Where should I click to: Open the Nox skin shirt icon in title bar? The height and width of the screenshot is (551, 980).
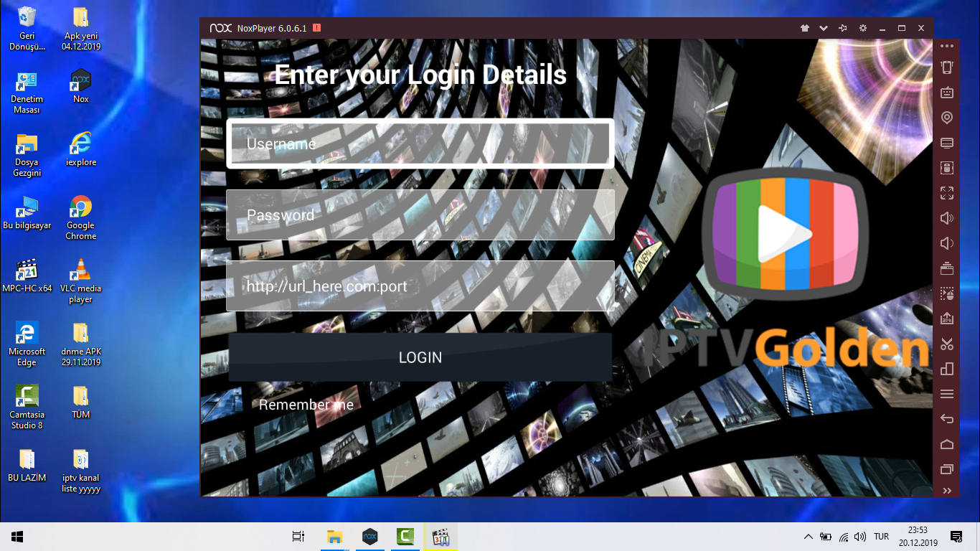tap(805, 28)
